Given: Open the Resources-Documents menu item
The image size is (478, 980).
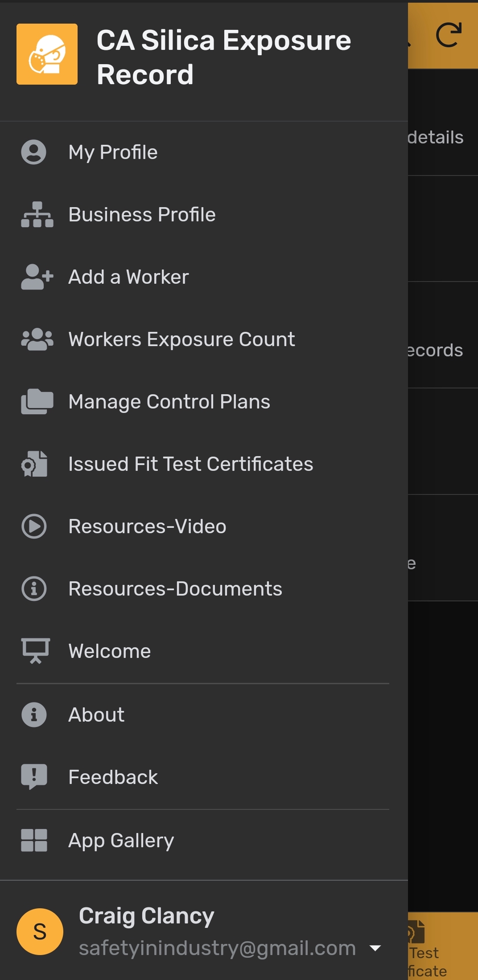Looking at the screenshot, I should [175, 589].
